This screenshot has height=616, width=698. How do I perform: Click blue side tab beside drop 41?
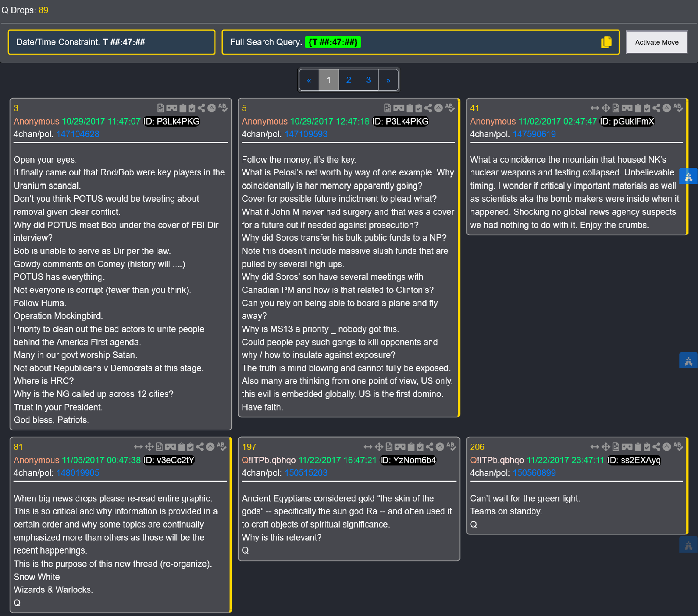(x=688, y=177)
